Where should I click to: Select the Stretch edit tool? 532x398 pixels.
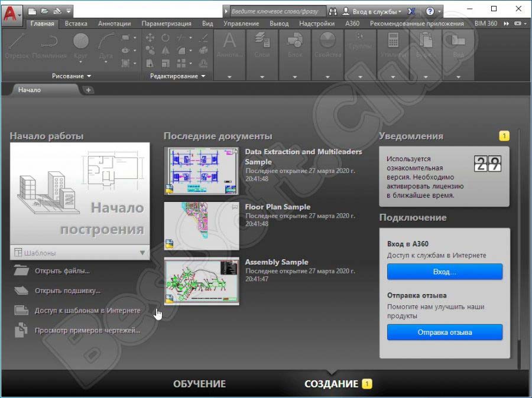point(150,63)
